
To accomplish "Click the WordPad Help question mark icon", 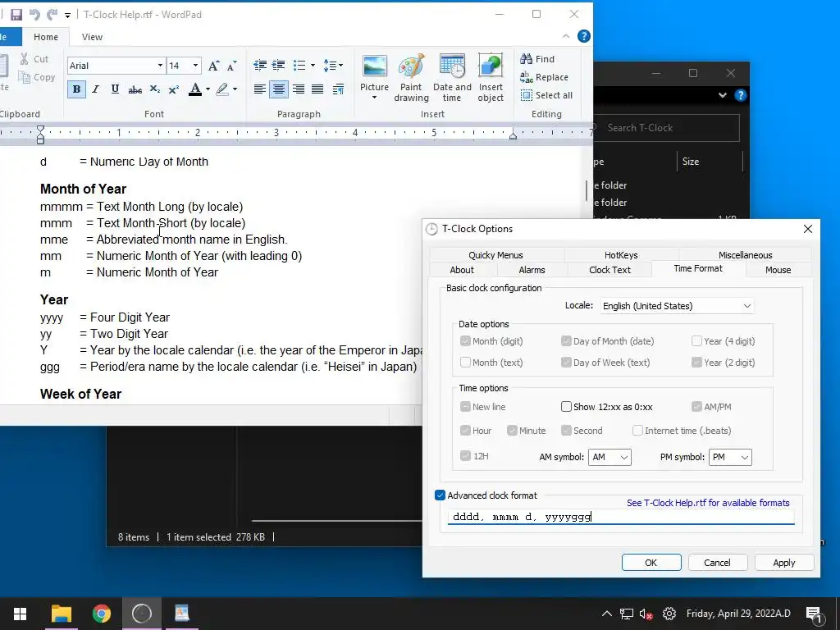I will pyautogui.click(x=584, y=36).
